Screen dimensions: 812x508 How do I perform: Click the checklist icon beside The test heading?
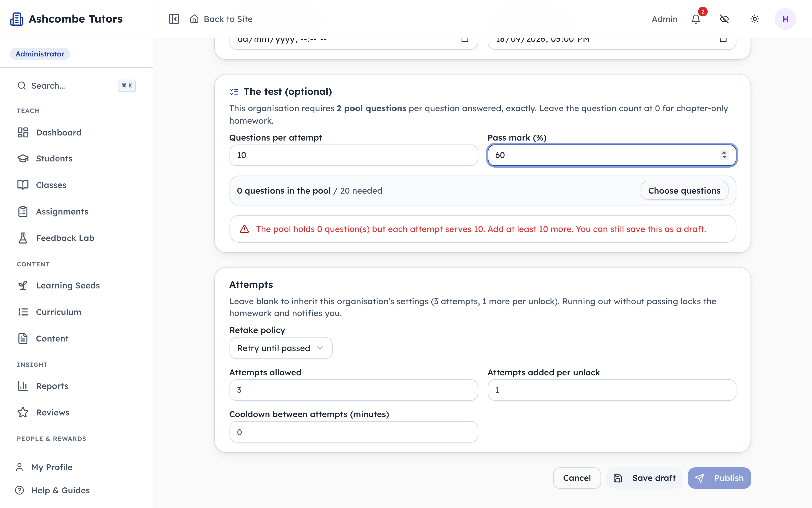[234, 92]
